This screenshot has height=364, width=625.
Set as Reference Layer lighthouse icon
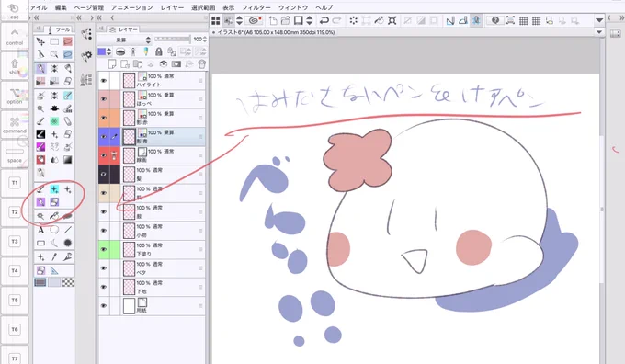pyautogui.click(x=133, y=51)
